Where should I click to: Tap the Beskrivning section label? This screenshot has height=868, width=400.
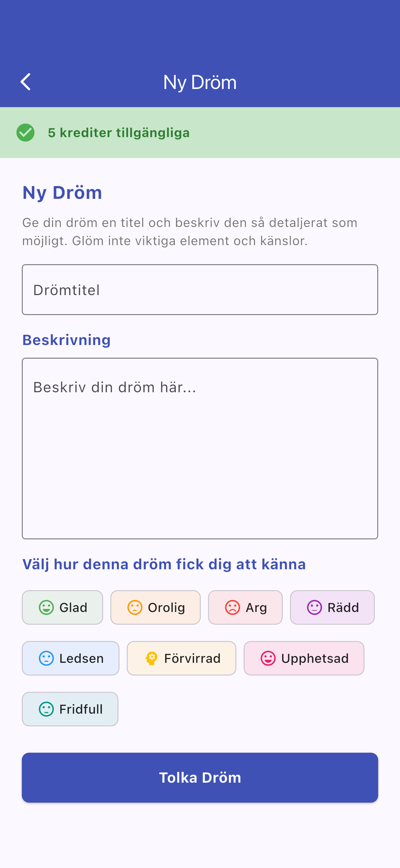[x=66, y=340]
